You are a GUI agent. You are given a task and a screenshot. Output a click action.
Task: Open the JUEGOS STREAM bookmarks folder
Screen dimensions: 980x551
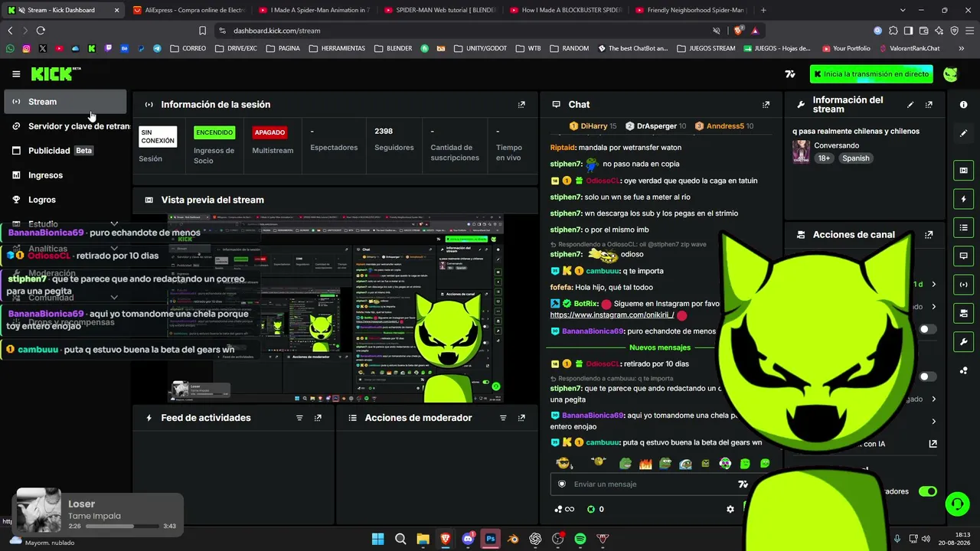pyautogui.click(x=706, y=48)
